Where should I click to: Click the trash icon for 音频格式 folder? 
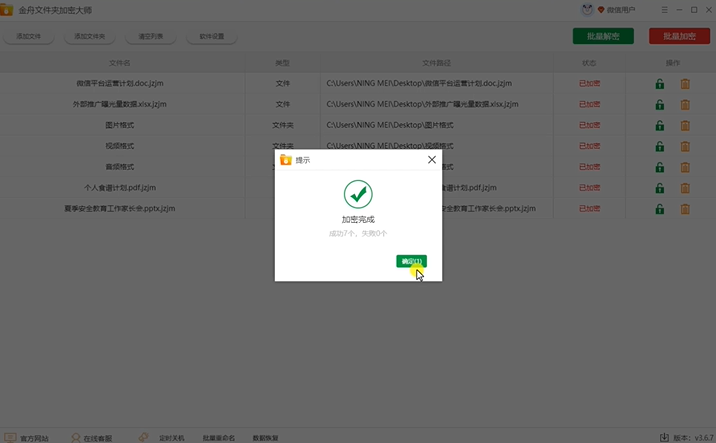click(685, 167)
